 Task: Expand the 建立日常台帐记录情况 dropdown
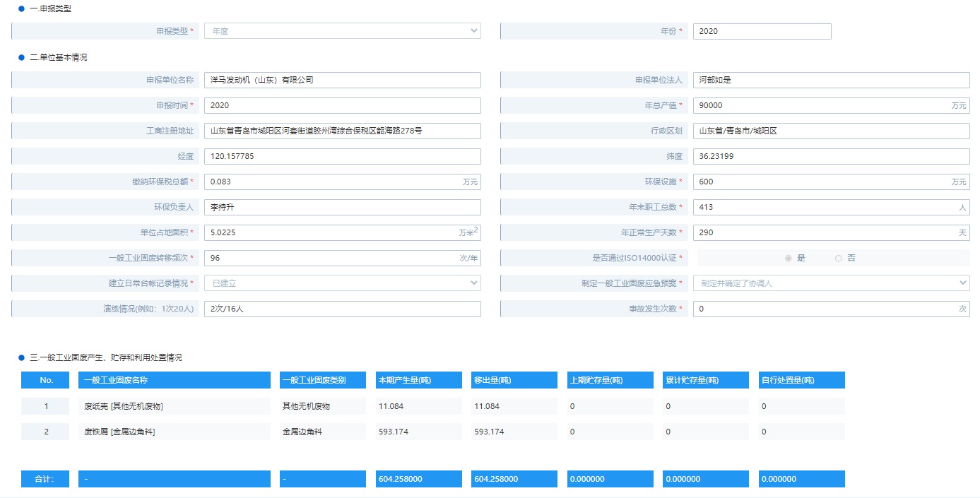[342, 283]
